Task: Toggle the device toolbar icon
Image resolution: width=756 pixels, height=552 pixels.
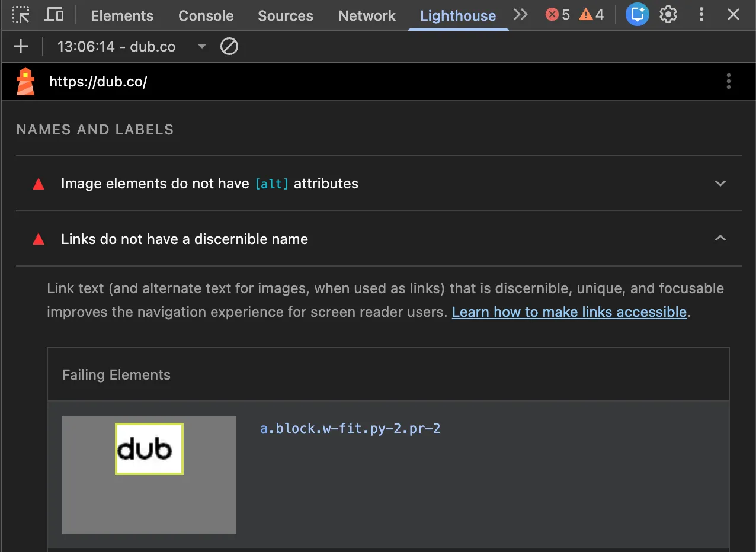Action: [x=54, y=15]
